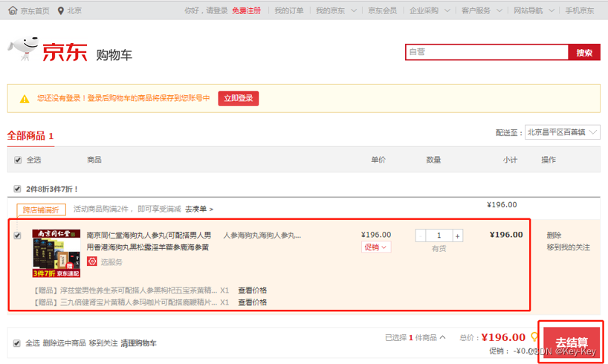Viewport: 608px width, 364px height.
Task: Click the search input field with 自营 placeholder
Action: 487,52
